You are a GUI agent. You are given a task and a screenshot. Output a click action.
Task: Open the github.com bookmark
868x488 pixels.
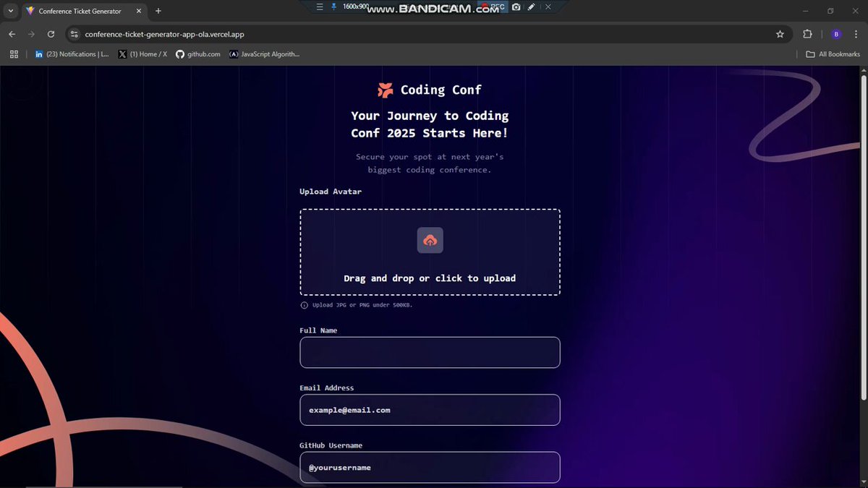[x=198, y=54]
